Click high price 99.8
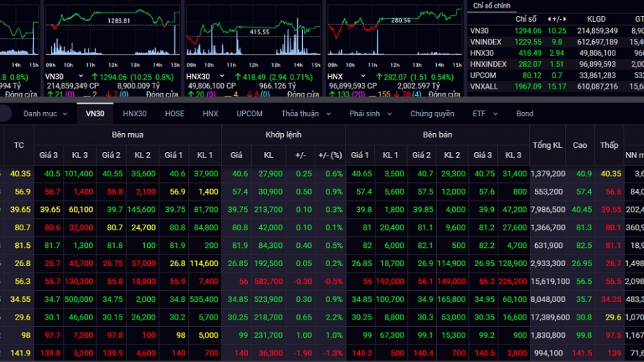 (584, 336)
